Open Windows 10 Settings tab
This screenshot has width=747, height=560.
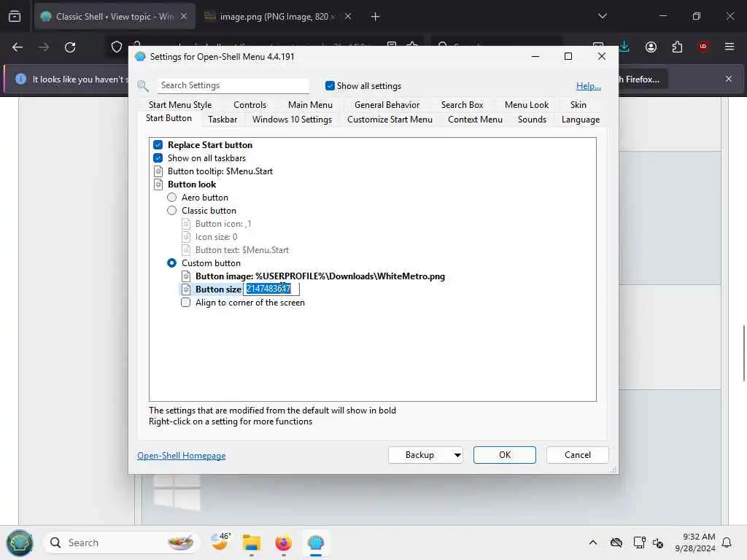[292, 120]
